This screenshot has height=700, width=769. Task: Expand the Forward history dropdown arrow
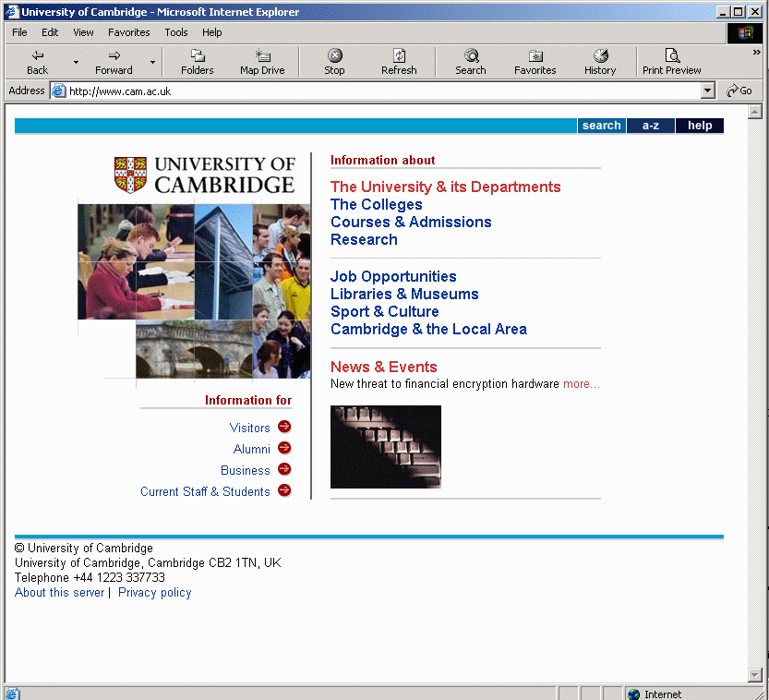152,62
